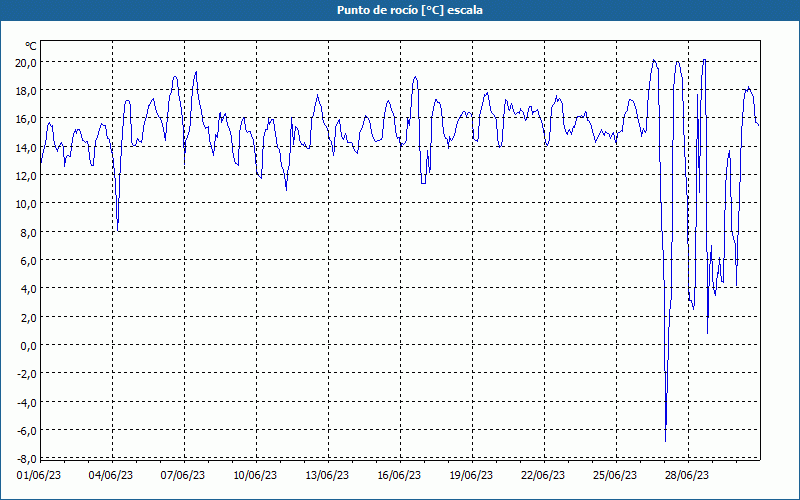Click the 28/06/23 date label
This screenshot has height=500, width=800.
(687, 475)
